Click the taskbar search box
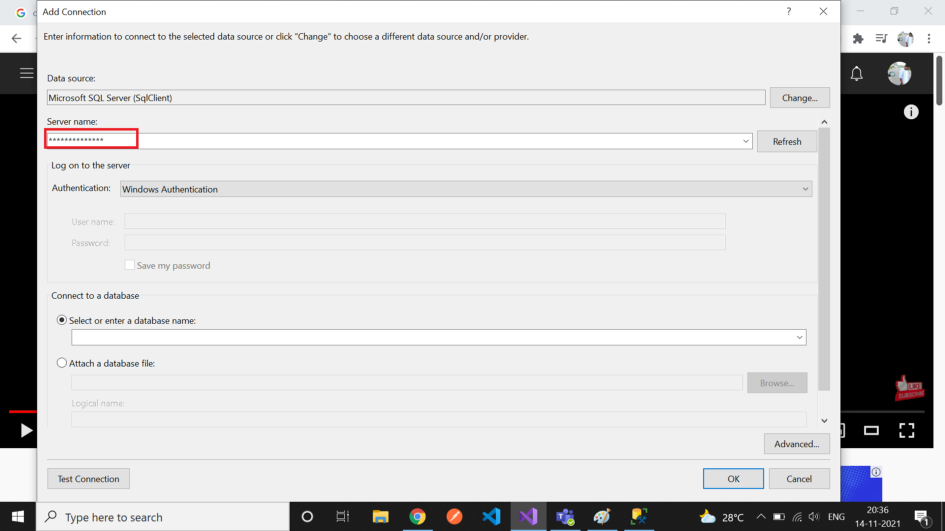Image resolution: width=945 pixels, height=531 pixels. click(x=163, y=517)
